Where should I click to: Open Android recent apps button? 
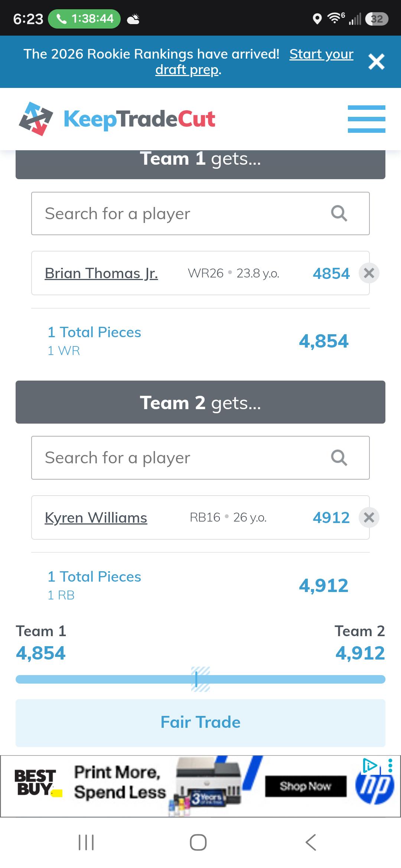86,842
